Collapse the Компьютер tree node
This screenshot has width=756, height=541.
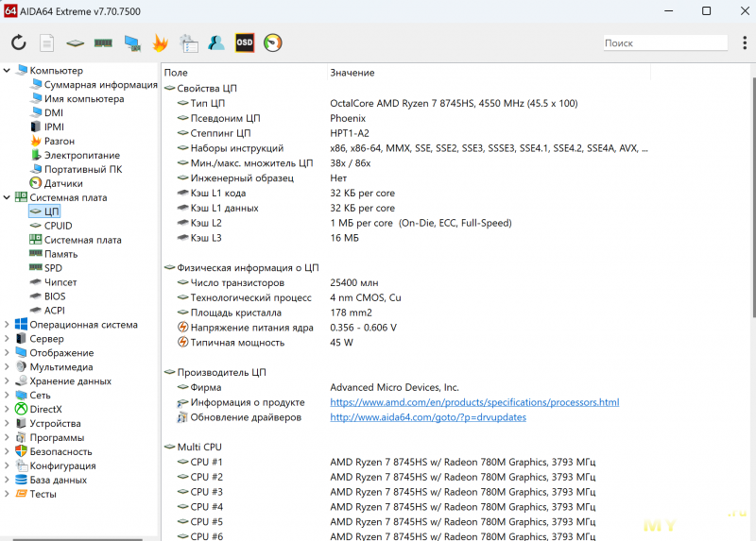(7, 70)
